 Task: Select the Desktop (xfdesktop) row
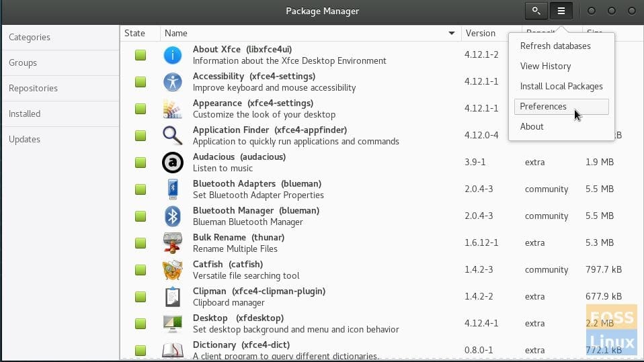click(382, 324)
